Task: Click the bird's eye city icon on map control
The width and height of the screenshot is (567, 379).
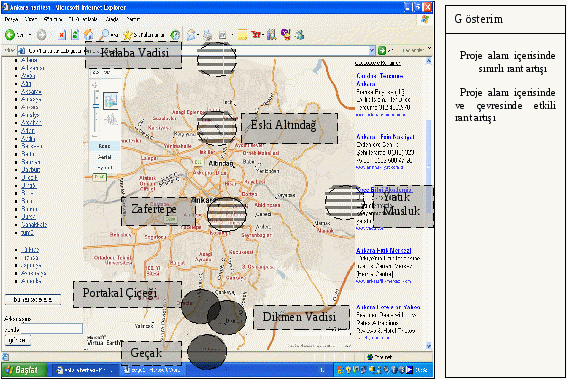Action: (111, 120)
